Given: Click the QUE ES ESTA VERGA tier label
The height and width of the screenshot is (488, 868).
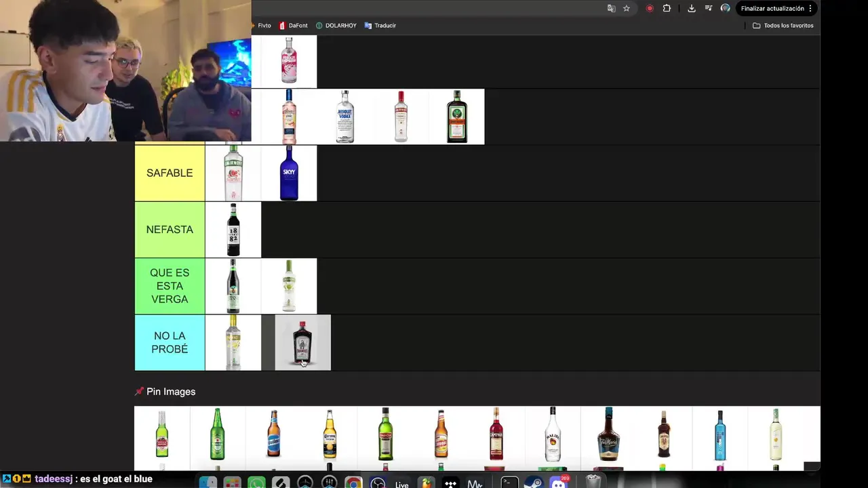Looking at the screenshot, I should [170, 285].
